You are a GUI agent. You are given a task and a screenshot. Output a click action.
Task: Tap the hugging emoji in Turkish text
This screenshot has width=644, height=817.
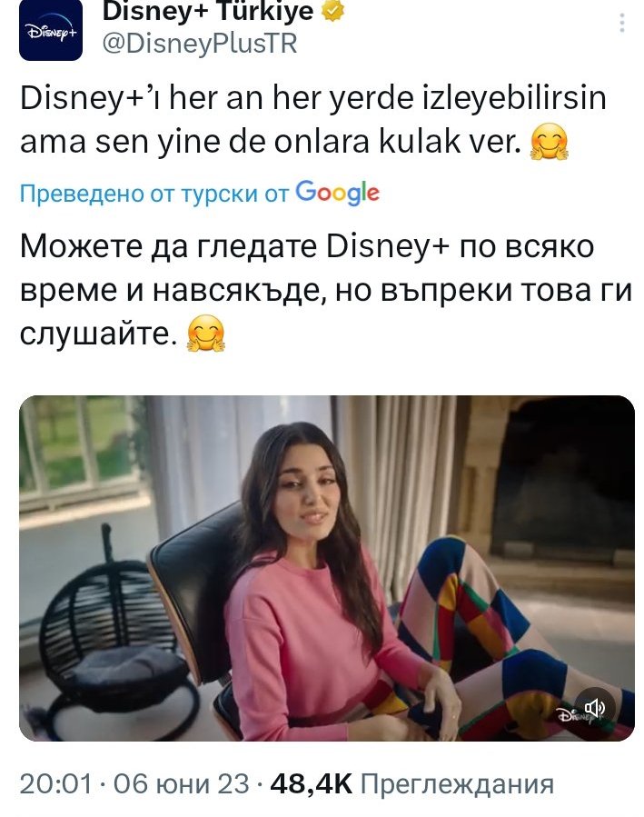click(x=549, y=143)
